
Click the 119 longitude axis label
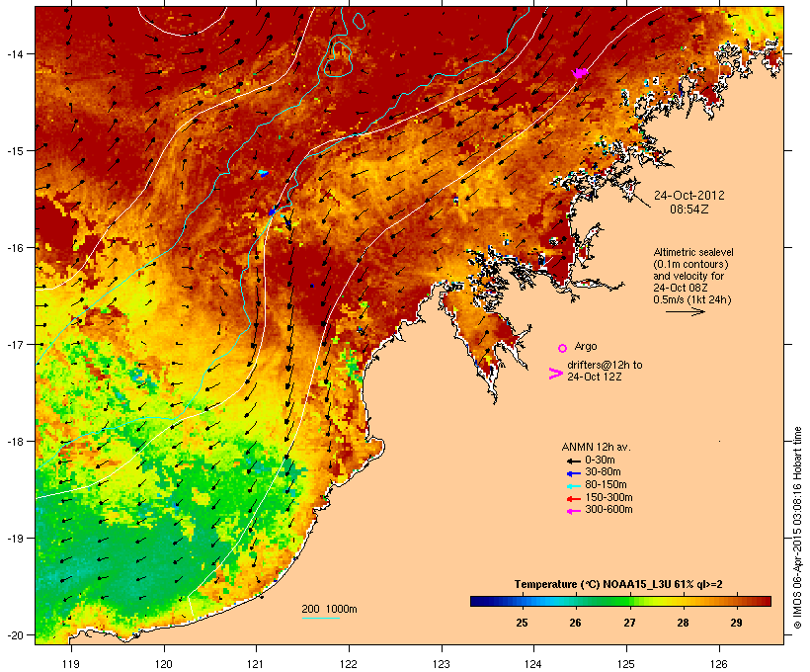[x=71, y=664]
